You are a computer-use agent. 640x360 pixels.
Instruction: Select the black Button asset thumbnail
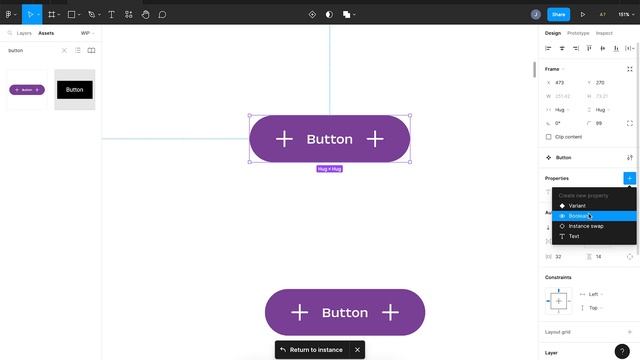coord(75,90)
